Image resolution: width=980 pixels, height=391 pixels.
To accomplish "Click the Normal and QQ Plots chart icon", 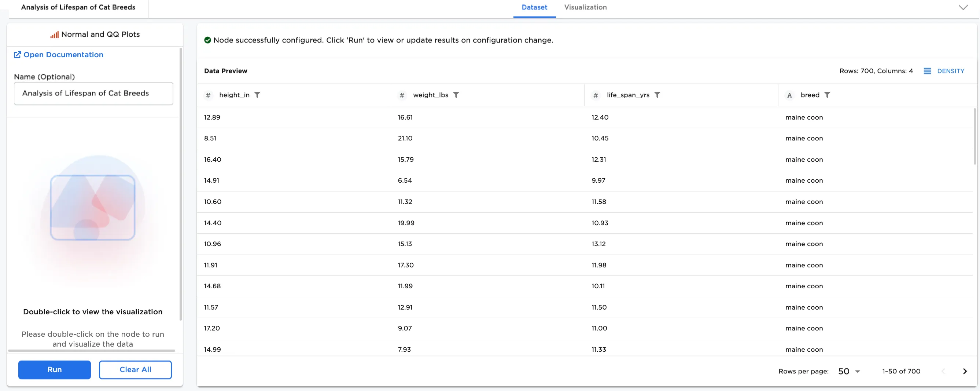I will 54,34.
